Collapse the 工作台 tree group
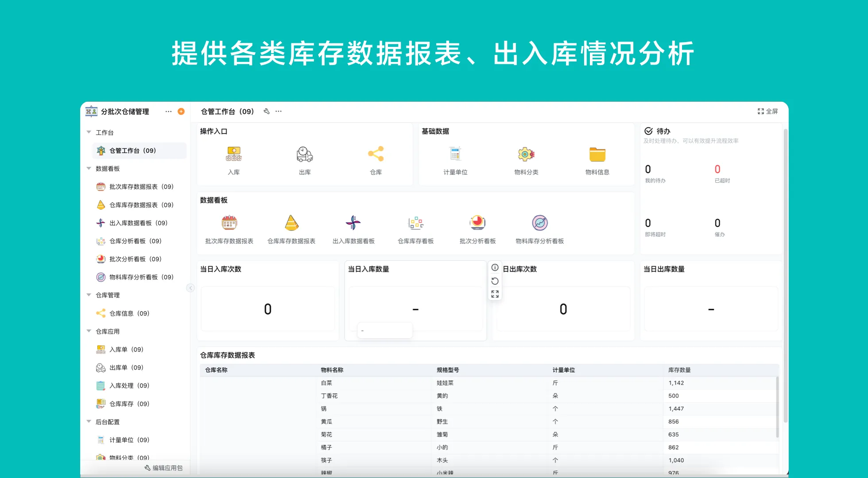868x478 pixels. coord(89,132)
